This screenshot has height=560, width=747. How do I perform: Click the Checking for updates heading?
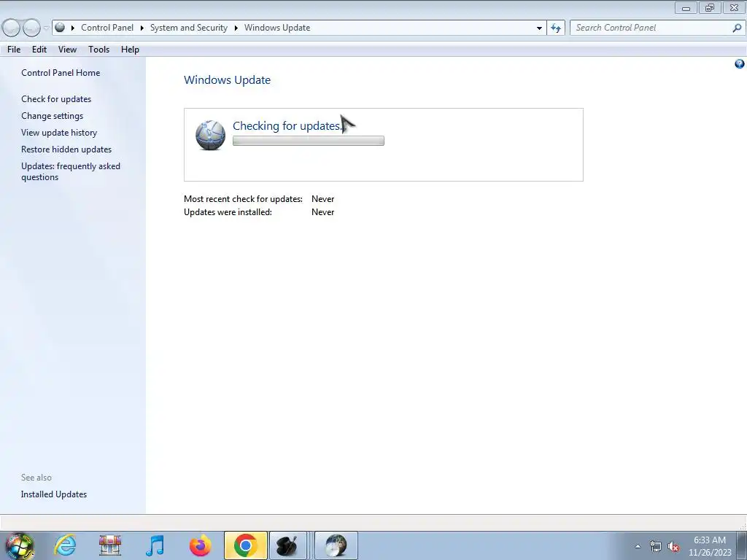pos(287,125)
